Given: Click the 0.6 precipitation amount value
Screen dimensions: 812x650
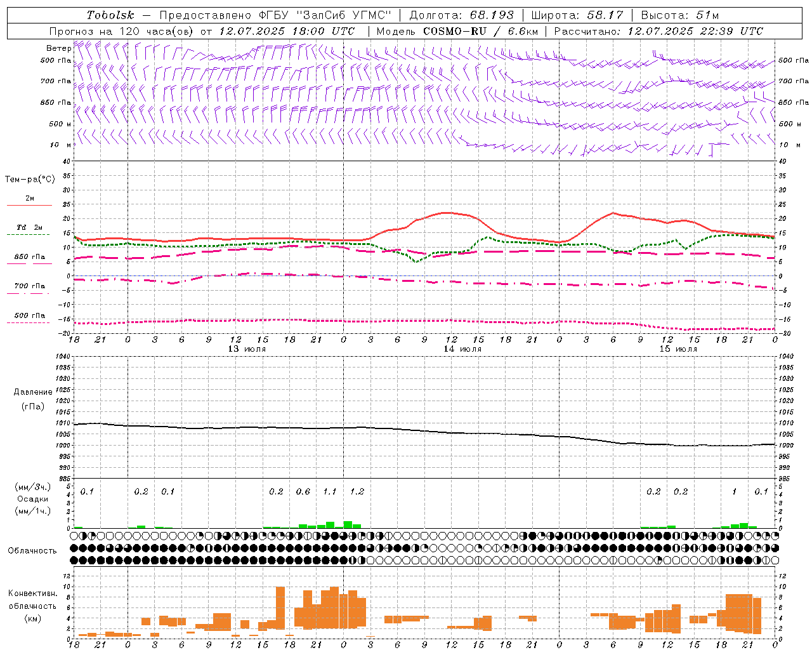Looking at the screenshot, I should 303,492.
